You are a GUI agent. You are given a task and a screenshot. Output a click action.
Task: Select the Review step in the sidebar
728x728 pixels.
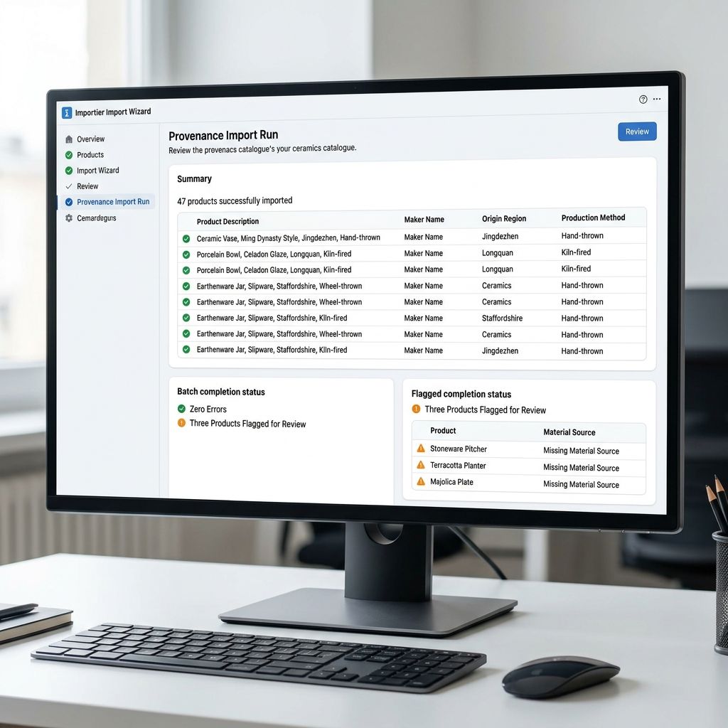pyautogui.click(x=87, y=186)
